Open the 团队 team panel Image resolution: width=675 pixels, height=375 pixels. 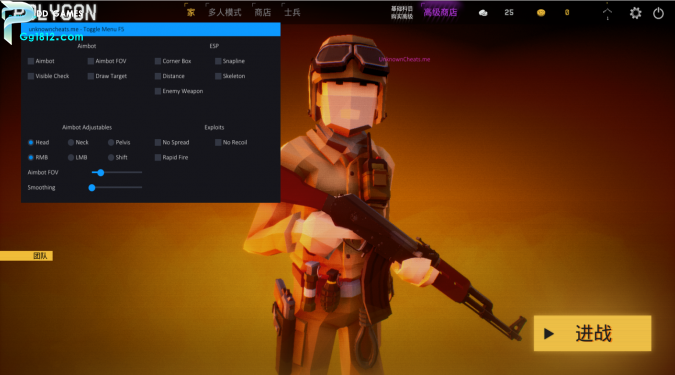26,256
